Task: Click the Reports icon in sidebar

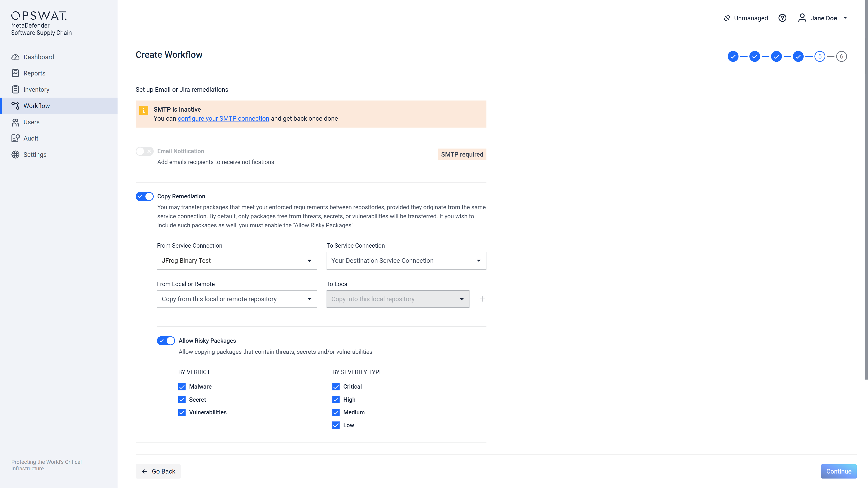Action: coord(15,73)
